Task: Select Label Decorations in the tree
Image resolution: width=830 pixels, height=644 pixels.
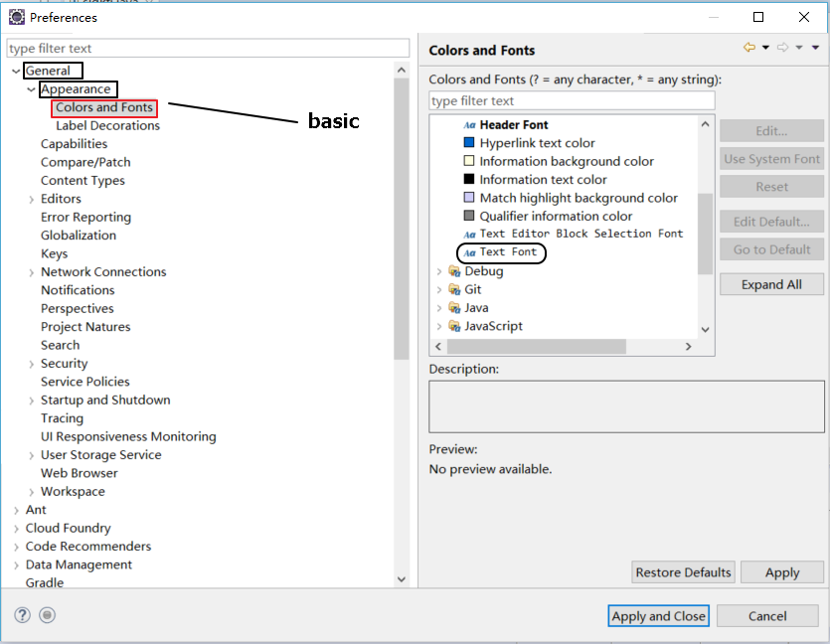Action: [107, 126]
